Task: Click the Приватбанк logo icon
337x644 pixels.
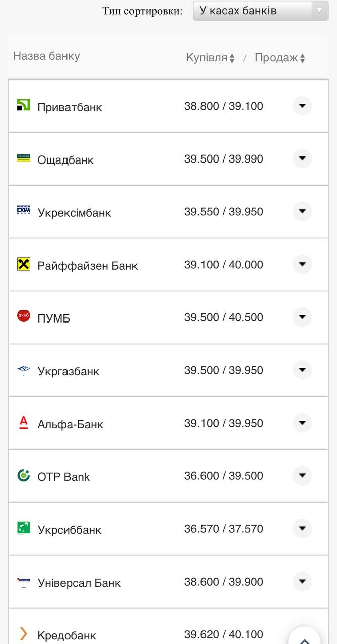Action: [x=24, y=105]
